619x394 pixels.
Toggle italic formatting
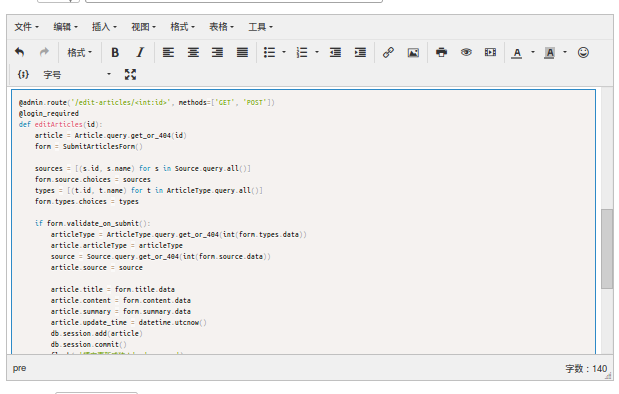140,52
